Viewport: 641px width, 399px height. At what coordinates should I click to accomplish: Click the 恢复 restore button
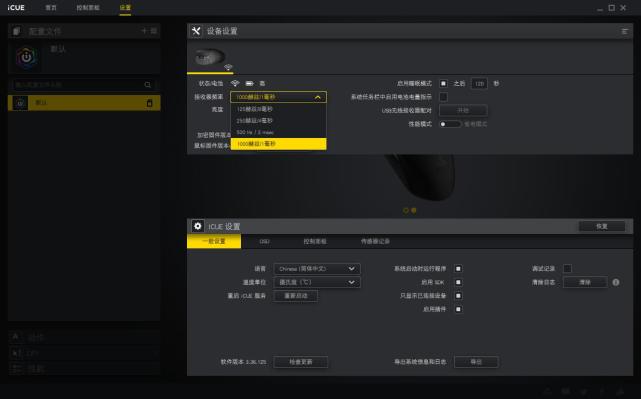pyautogui.click(x=602, y=226)
